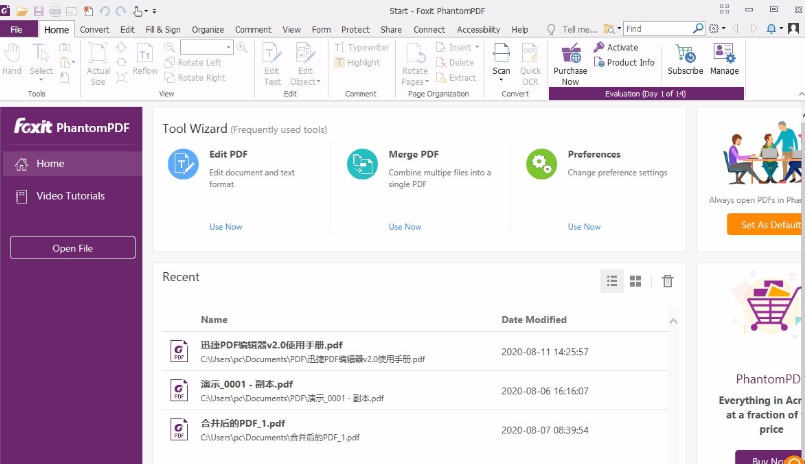Click the Activate key icon
805x464 pixels.
pos(599,47)
